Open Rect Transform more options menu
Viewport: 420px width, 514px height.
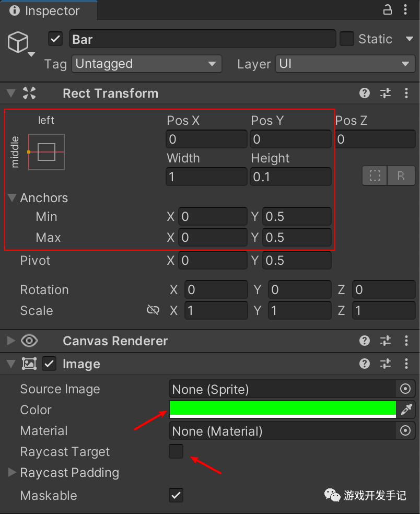tap(406, 93)
